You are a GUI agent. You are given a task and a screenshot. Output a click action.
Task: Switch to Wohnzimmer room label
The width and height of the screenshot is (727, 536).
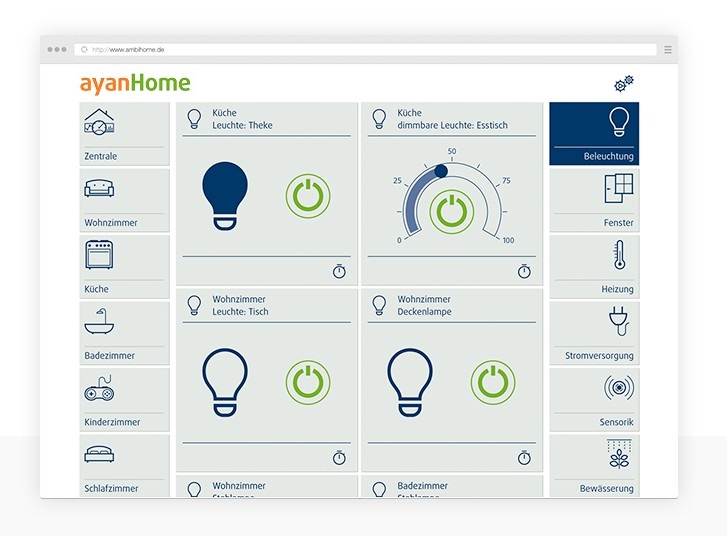pos(111,223)
